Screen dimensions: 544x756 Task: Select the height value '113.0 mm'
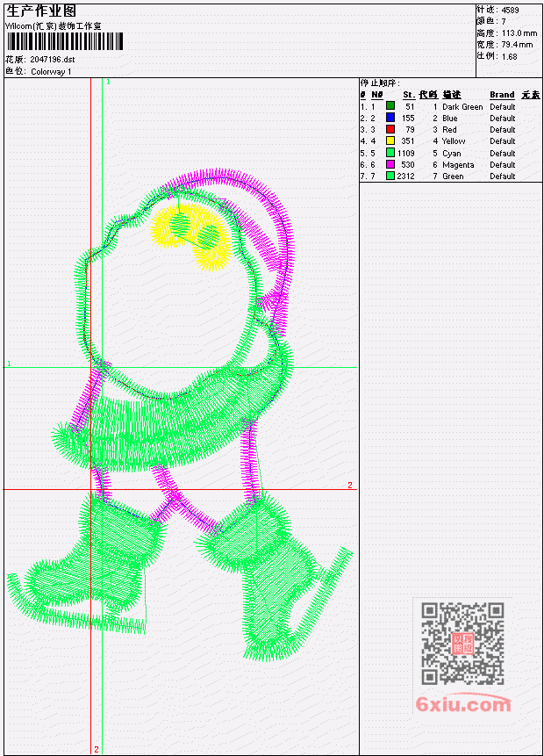click(x=519, y=32)
